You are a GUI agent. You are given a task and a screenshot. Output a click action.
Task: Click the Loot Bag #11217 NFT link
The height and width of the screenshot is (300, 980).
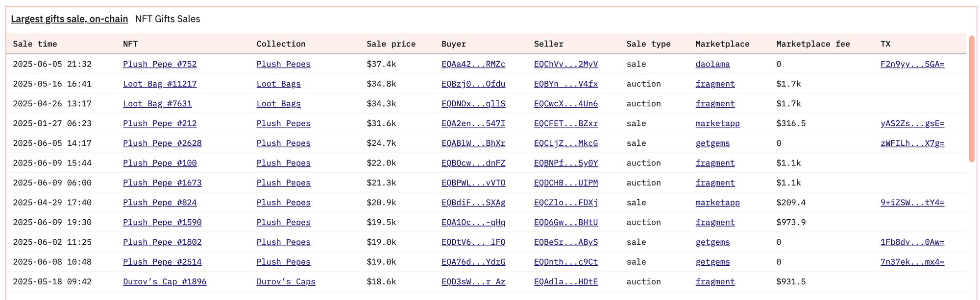(160, 84)
